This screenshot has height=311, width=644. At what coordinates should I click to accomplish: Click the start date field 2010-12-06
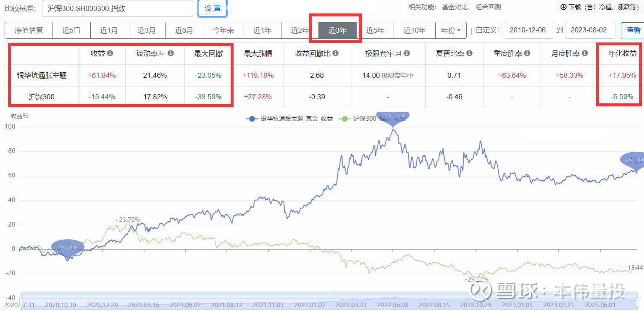[x=528, y=30]
